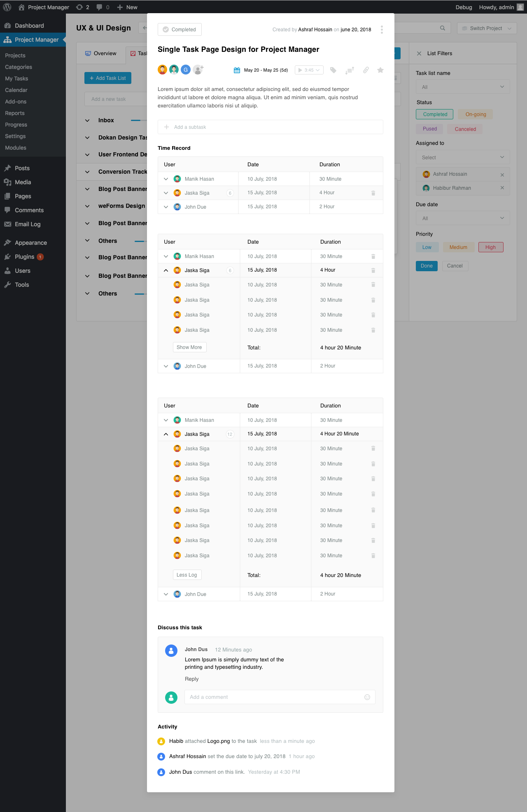Click Show More in time record

pos(189,347)
